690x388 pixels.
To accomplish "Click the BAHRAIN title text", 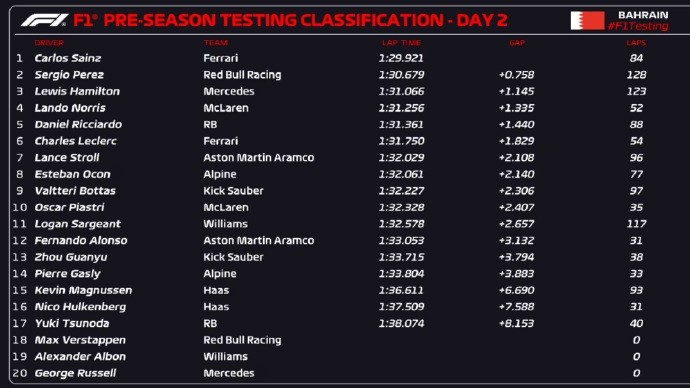I will point(643,15).
